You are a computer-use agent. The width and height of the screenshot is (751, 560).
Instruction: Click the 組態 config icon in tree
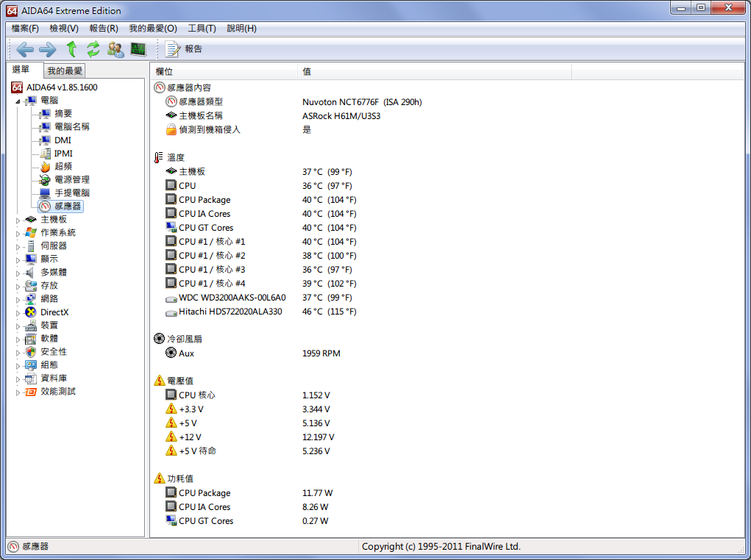point(31,365)
